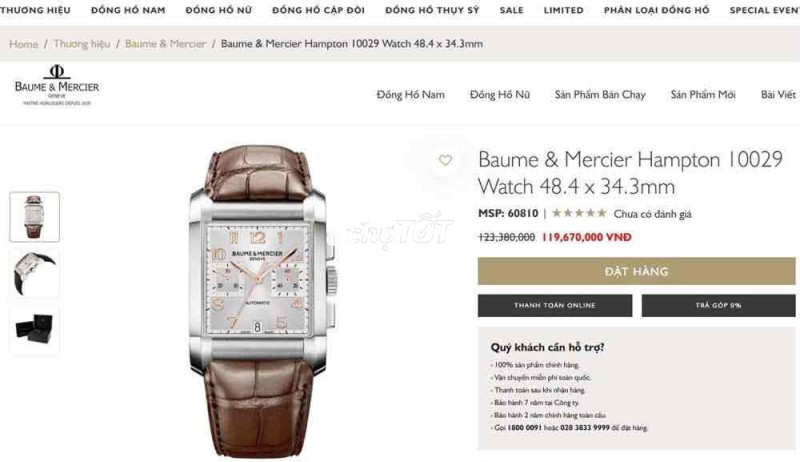Open Thương hiệu breadcrumb link
Screen dimensions: 800x462
coord(82,44)
